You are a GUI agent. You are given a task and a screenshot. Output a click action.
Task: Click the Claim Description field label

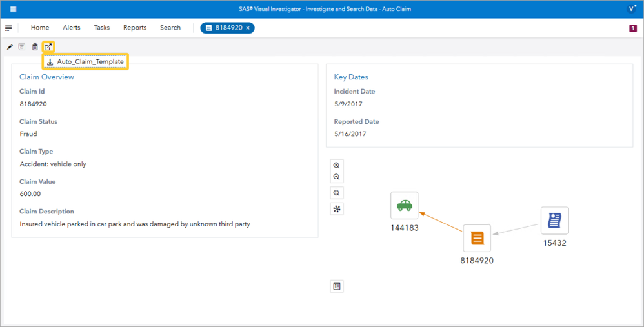click(x=47, y=212)
